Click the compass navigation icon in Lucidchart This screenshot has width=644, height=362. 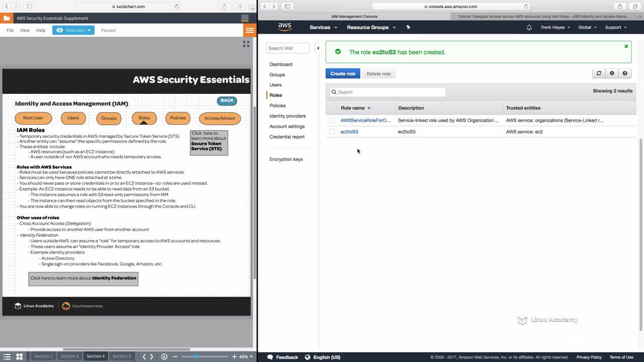click(x=164, y=356)
